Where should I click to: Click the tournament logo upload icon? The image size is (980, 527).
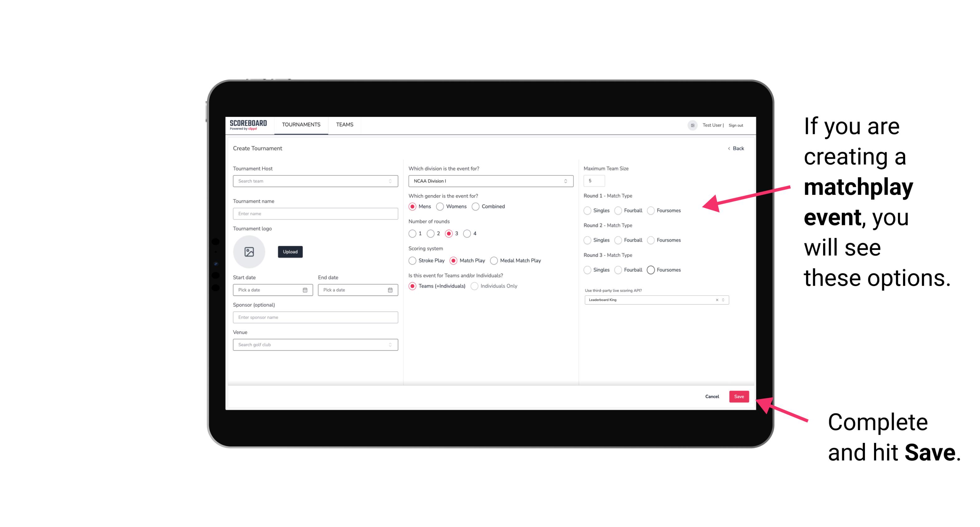pyautogui.click(x=249, y=252)
